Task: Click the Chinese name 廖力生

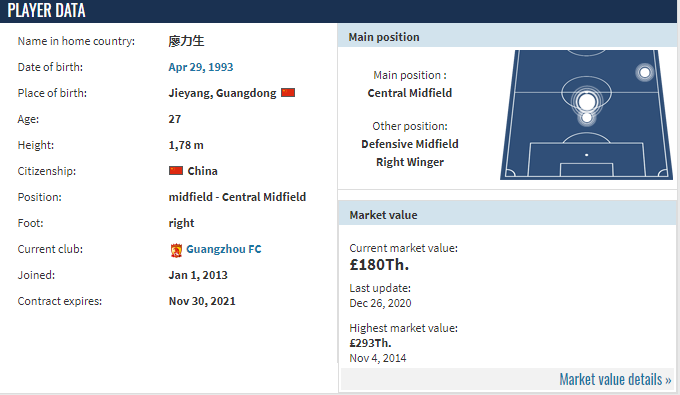Action: click(186, 41)
